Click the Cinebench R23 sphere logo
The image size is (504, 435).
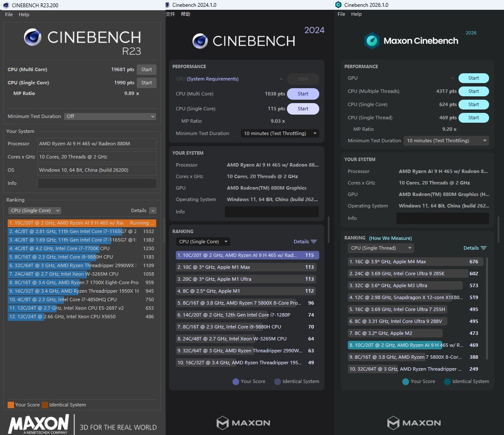pyautogui.click(x=32, y=37)
